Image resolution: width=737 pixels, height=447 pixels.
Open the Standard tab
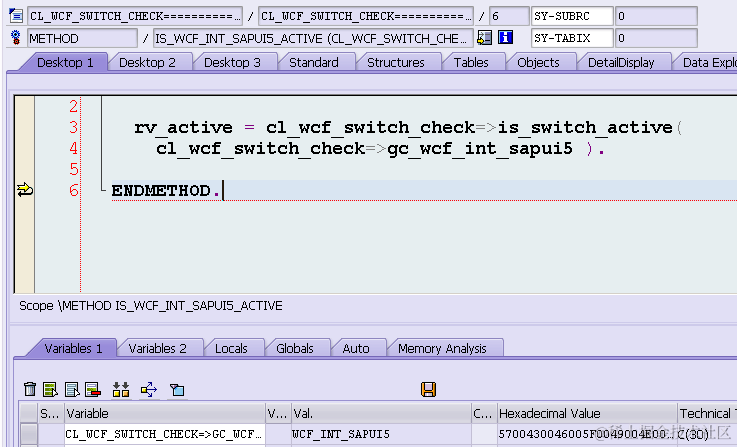[314, 63]
